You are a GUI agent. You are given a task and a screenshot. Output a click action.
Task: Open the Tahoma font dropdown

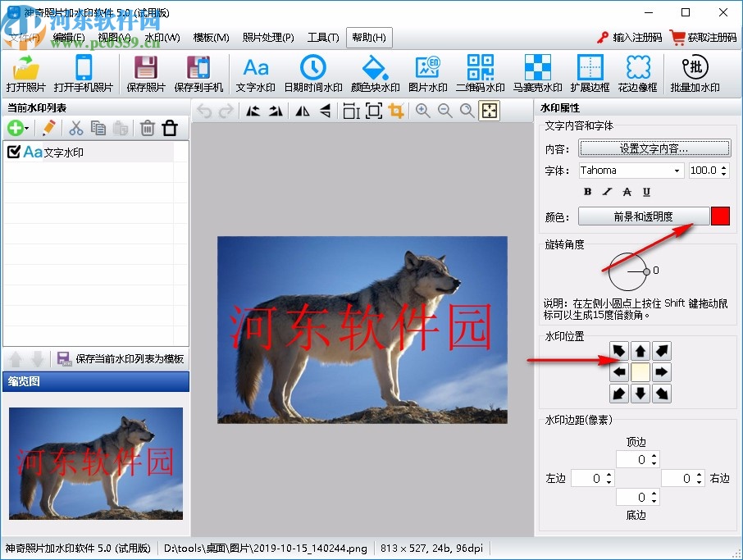pos(677,171)
